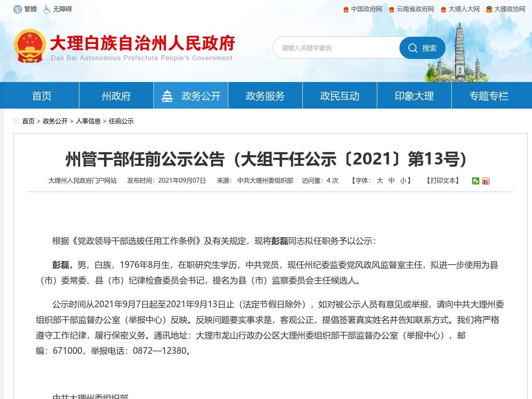The image size is (532, 399).
Task: Click 发布时间：2021年09月07日 text
Action: click(167, 180)
